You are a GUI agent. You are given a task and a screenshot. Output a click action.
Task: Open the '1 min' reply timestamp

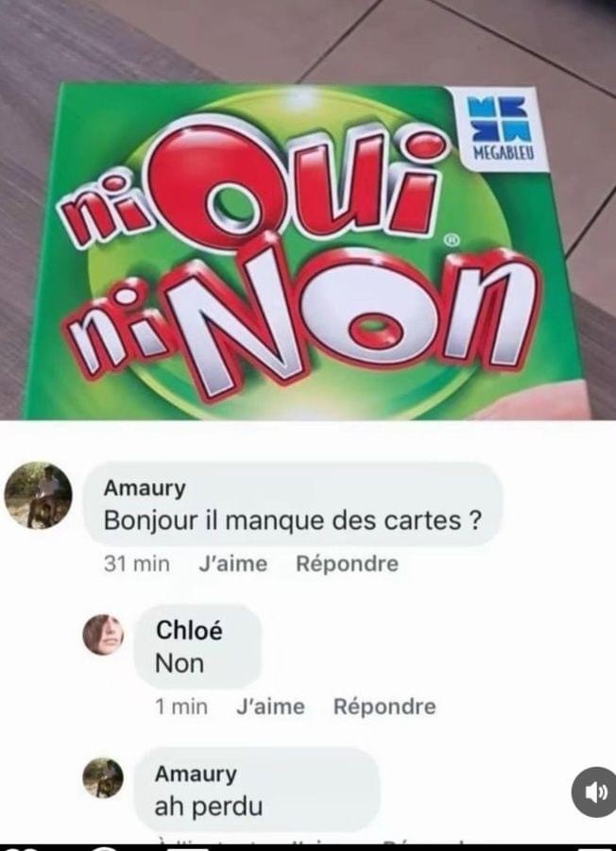click(x=181, y=706)
